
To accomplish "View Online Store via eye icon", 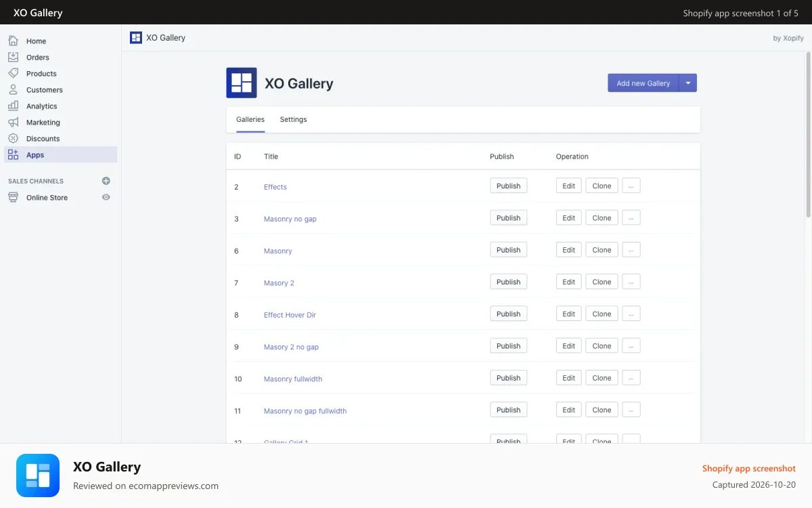I will [x=106, y=197].
